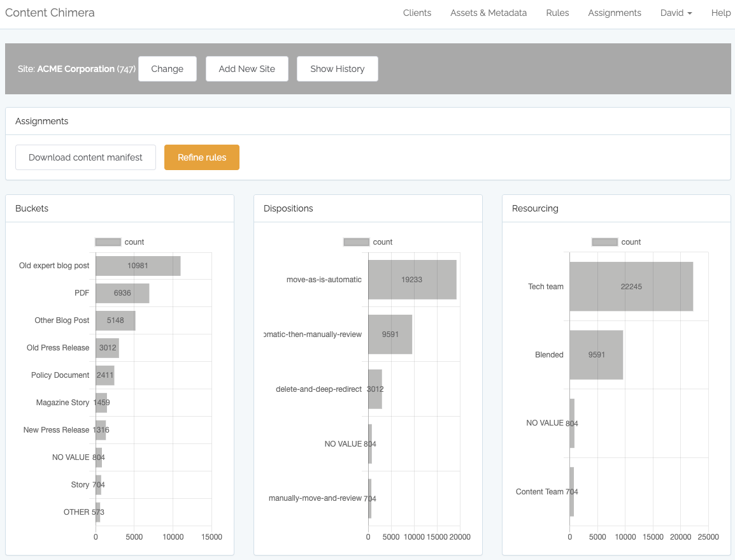Click the Tech team bar 22245

631,287
